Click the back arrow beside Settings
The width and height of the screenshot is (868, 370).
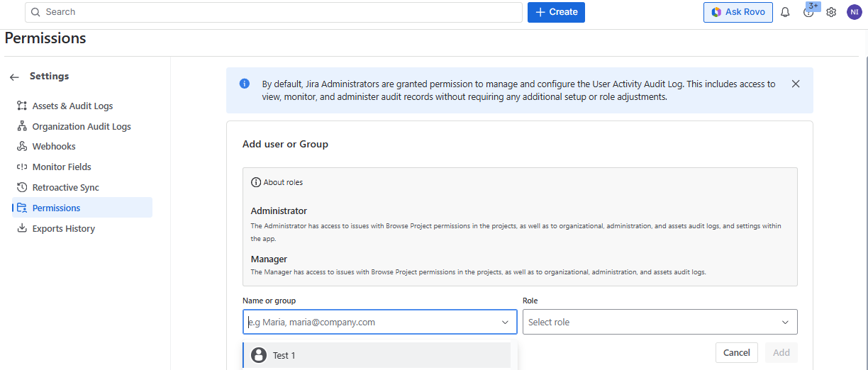(14, 77)
